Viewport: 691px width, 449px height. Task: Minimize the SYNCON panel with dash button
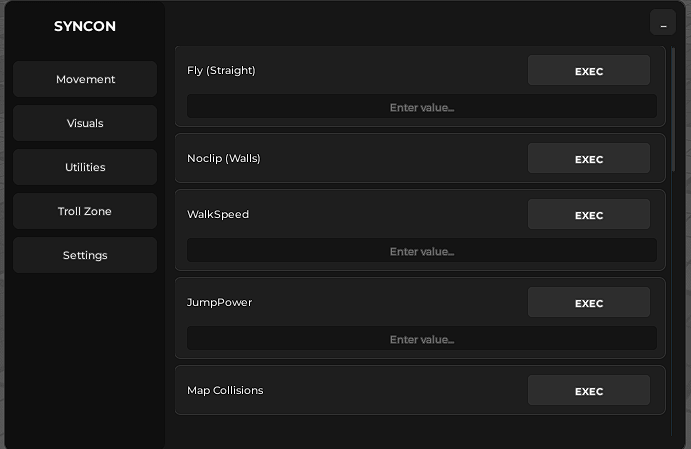point(663,22)
